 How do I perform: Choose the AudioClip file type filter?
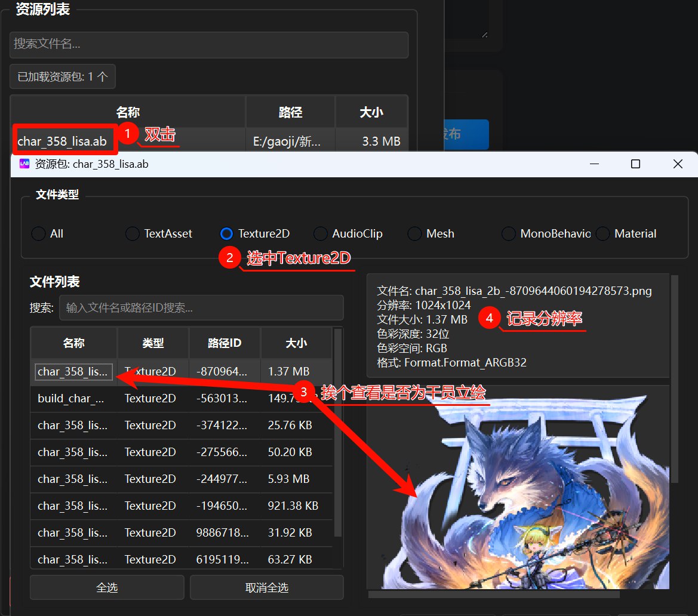coord(321,234)
